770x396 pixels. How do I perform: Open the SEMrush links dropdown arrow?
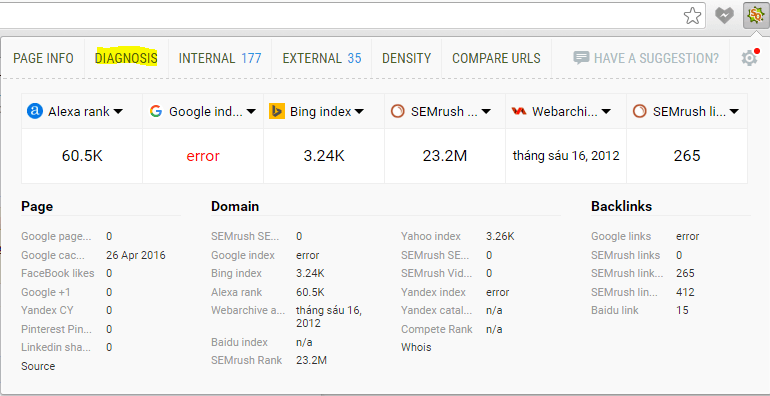(734, 112)
